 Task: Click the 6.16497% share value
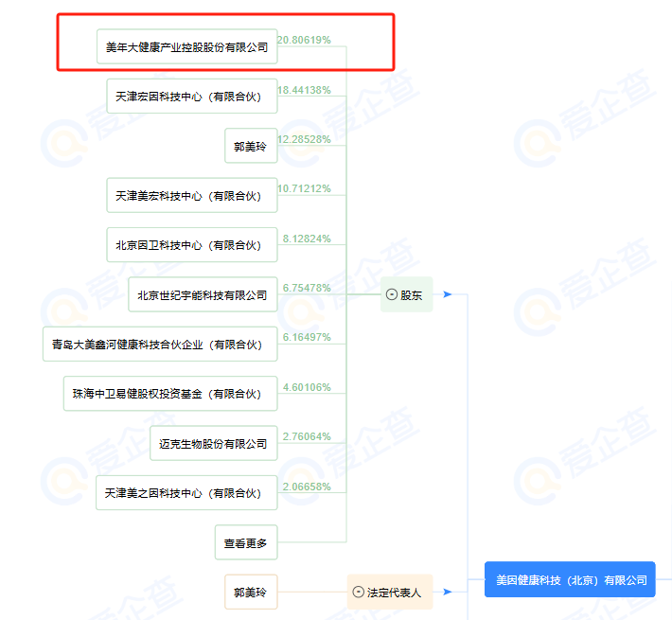pos(307,337)
